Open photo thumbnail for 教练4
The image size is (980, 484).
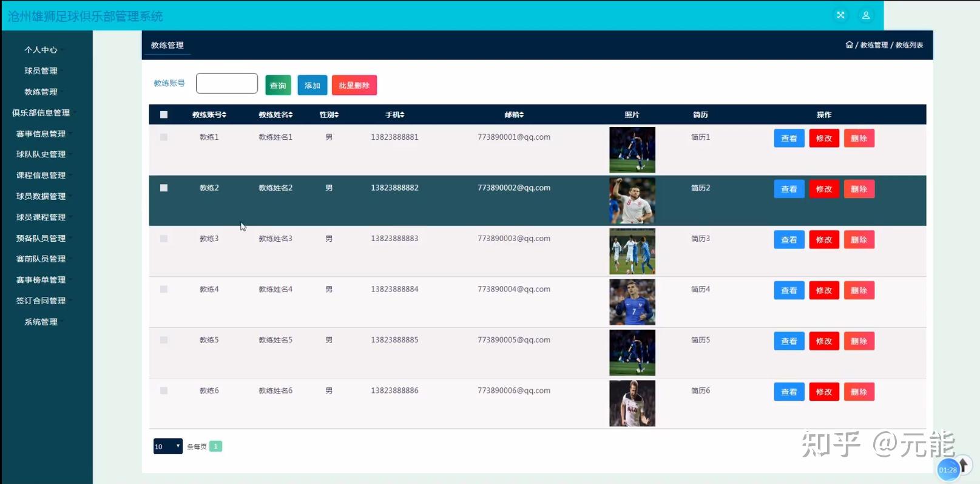click(x=632, y=302)
